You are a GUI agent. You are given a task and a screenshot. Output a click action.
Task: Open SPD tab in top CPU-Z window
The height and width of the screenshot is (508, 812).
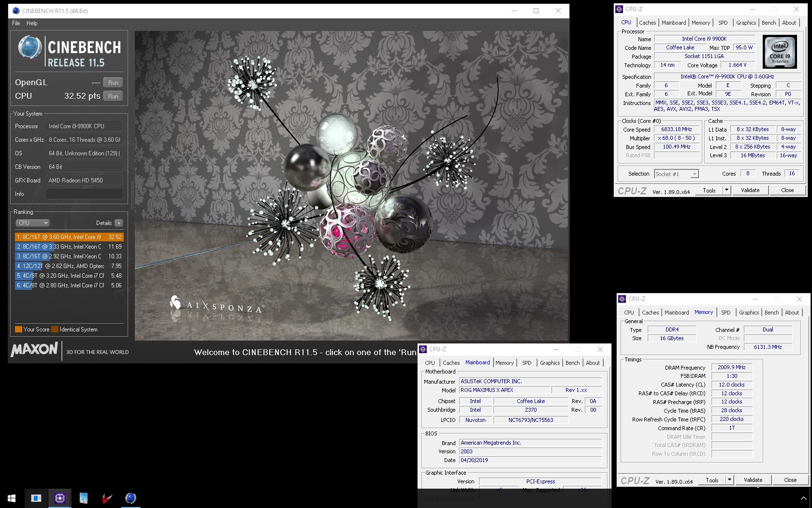coord(723,23)
